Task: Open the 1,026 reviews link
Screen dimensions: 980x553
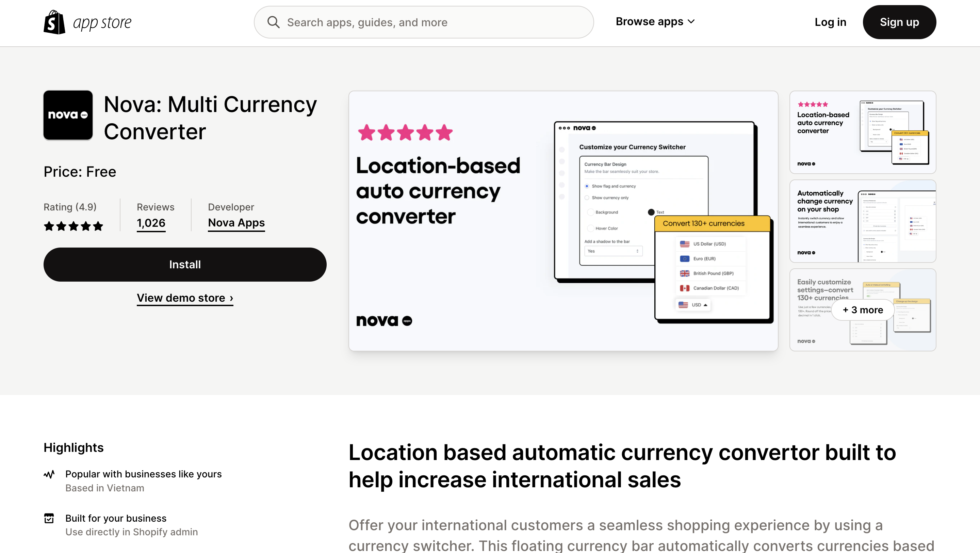Action: pos(151,223)
